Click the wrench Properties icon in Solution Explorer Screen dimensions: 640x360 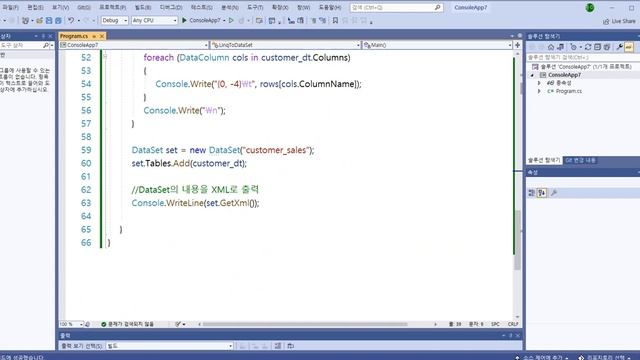click(620, 47)
